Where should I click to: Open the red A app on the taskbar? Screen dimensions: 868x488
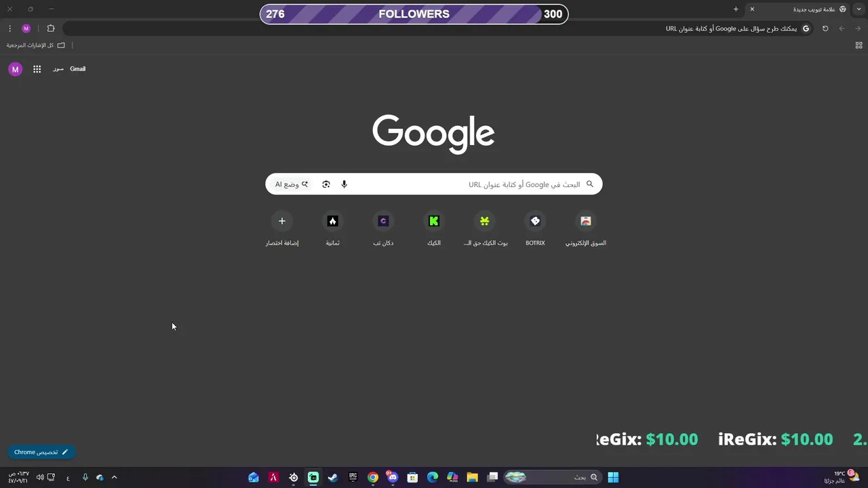click(x=273, y=477)
